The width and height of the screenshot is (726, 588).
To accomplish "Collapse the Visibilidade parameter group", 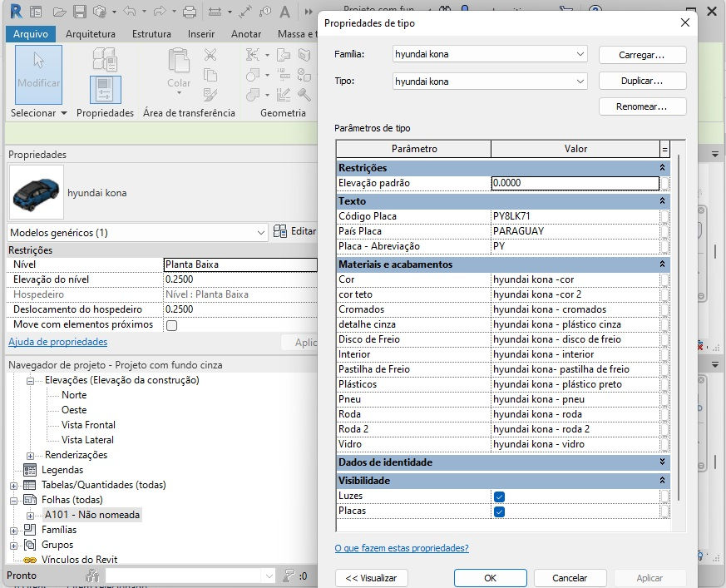I will pos(662,480).
